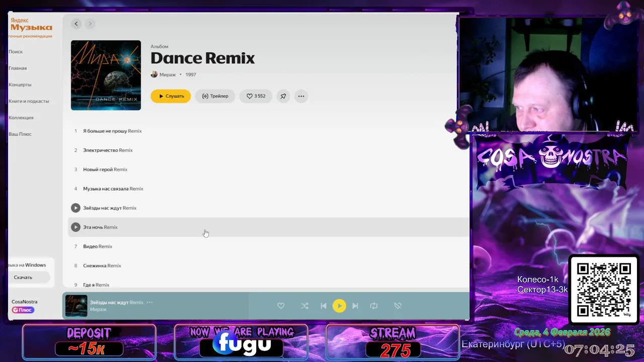Play track Звёзды нас ждут Remix via its play icon
This screenshot has height=362, width=644.
click(75, 208)
